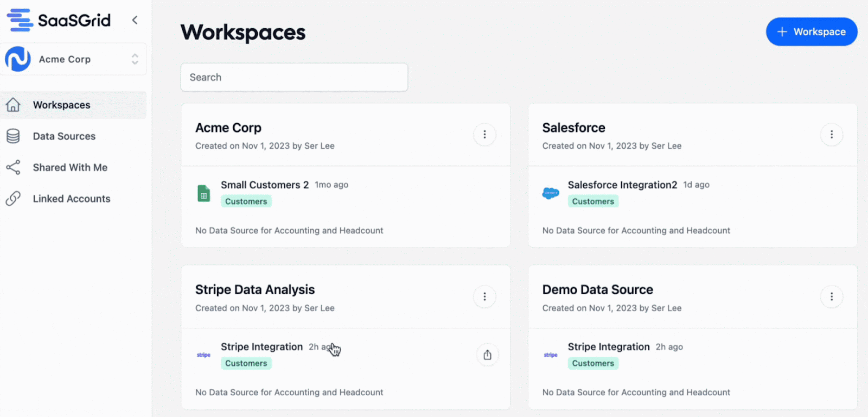Create a new workspace with + Workspace
868x417 pixels.
811,32
